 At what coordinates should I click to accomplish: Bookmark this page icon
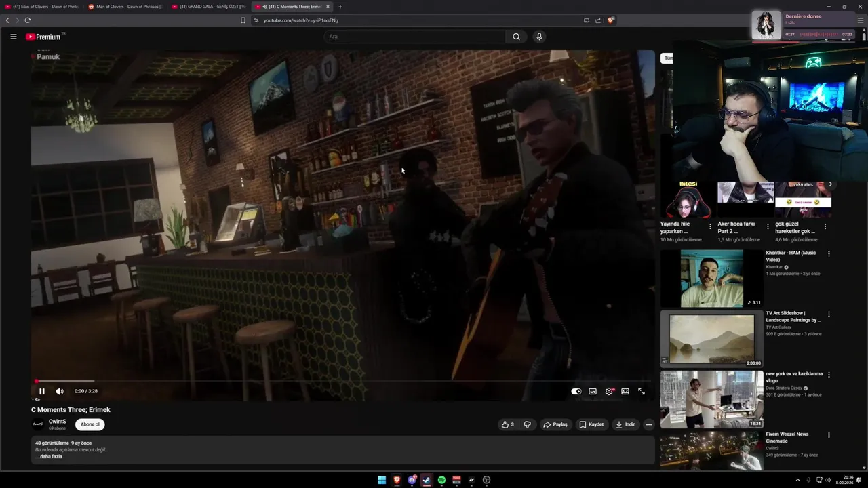(243, 20)
